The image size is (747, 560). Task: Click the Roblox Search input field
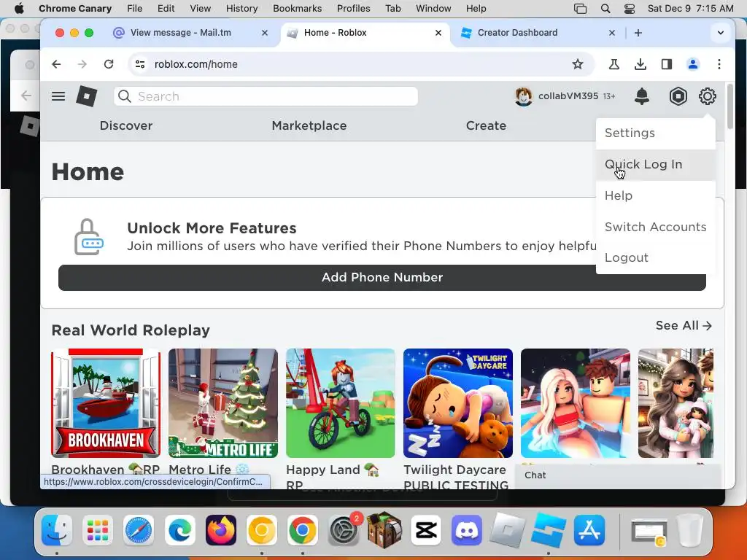(266, 96)
